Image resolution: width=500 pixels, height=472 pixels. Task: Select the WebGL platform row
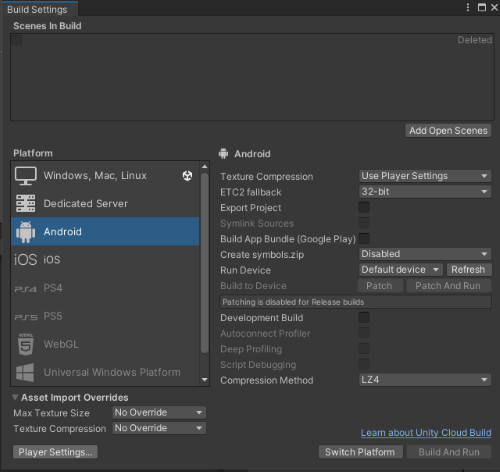coord(105,344)
